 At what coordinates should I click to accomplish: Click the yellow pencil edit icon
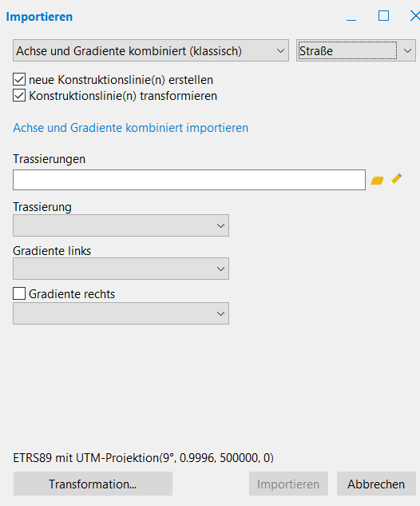click(x=396, y=179)
